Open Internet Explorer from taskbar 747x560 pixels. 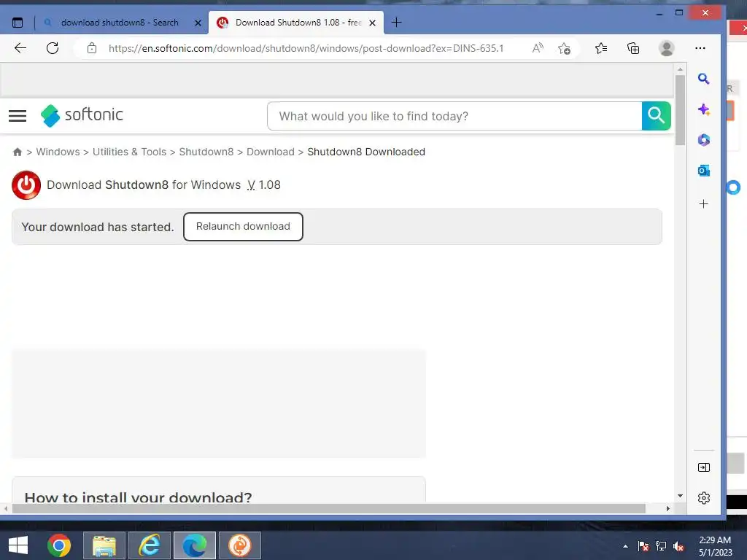(149, 545)
